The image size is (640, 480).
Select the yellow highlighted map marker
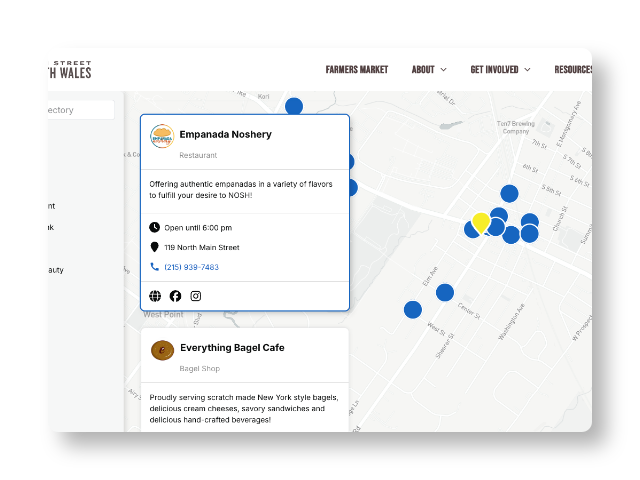(481, 222)
